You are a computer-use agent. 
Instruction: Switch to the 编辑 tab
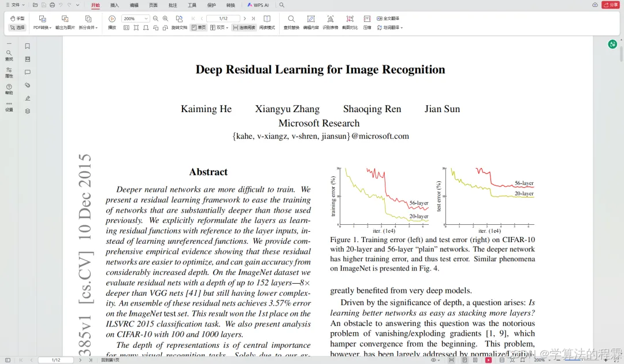(134, 5)
